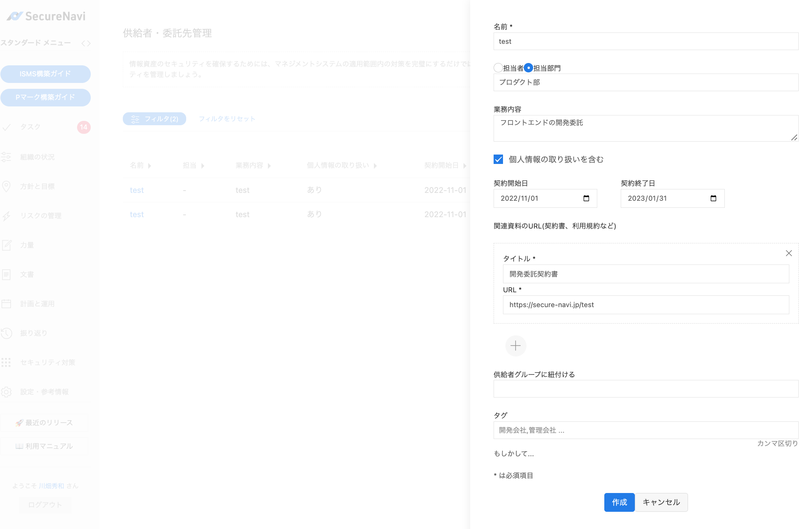
Task: Open リスクの管理 in the sidebar
Action: 41,216
